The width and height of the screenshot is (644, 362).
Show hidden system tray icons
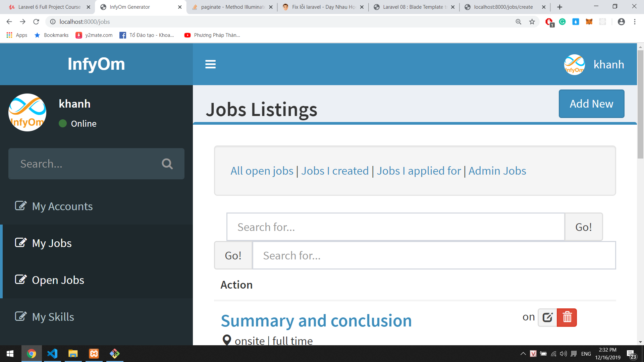click(x=523, y=354)
